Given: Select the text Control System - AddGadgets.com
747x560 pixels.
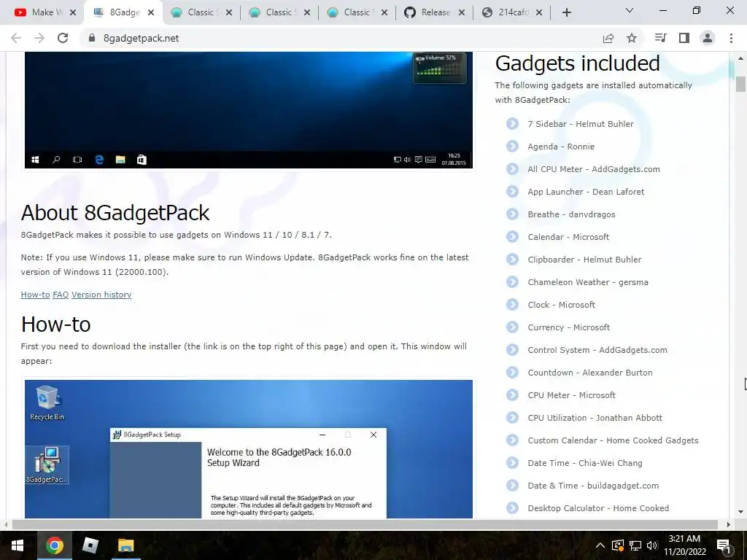Looking at the screenshot, I should (597, 350).
